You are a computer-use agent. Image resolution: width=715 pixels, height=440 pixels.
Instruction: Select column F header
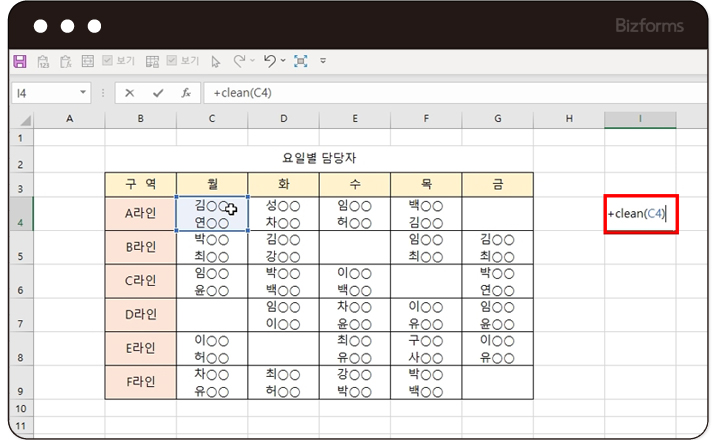(426, 119)
